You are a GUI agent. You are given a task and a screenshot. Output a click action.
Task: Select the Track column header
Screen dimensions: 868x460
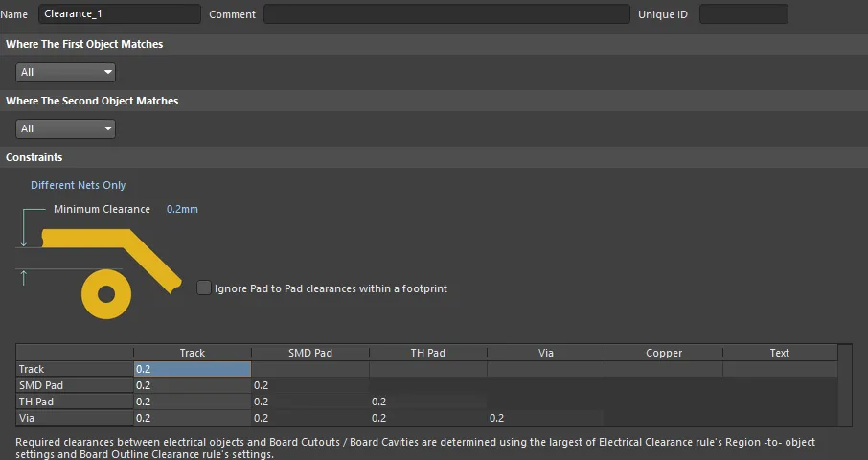(192, 353)
